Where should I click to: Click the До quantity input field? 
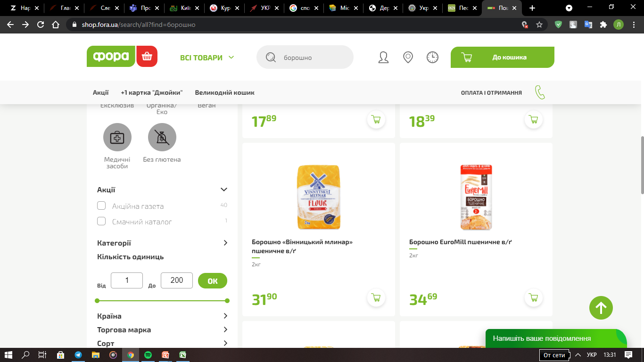click(x=177, y=280)
